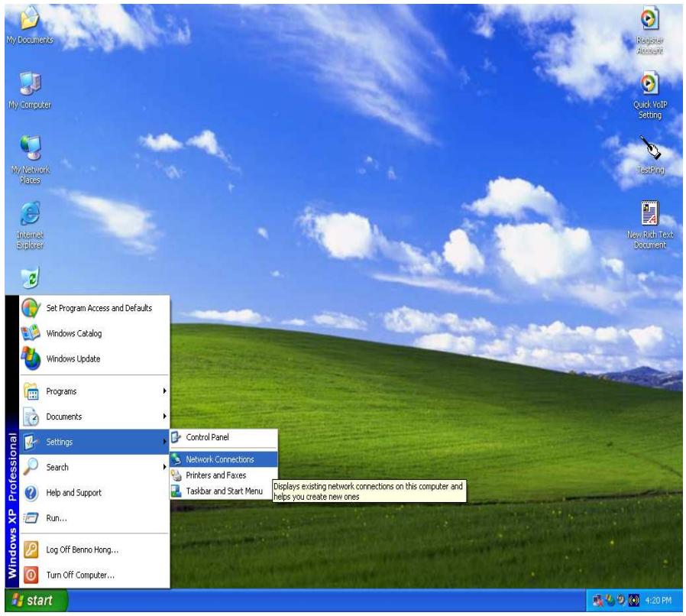Choose Turn Off Computer...
This screenshot has width=686, height=616.
[95, 575]
